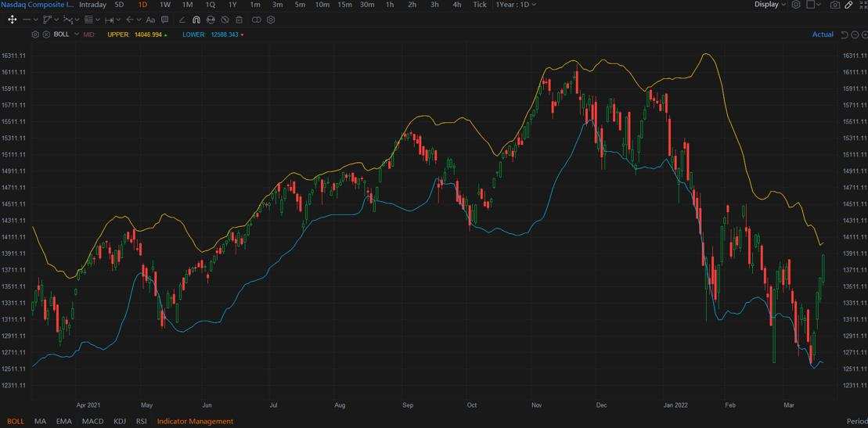Switch to 15m minute interval
The height and width of the screenshot is (428, 868).
pos(344,5)
